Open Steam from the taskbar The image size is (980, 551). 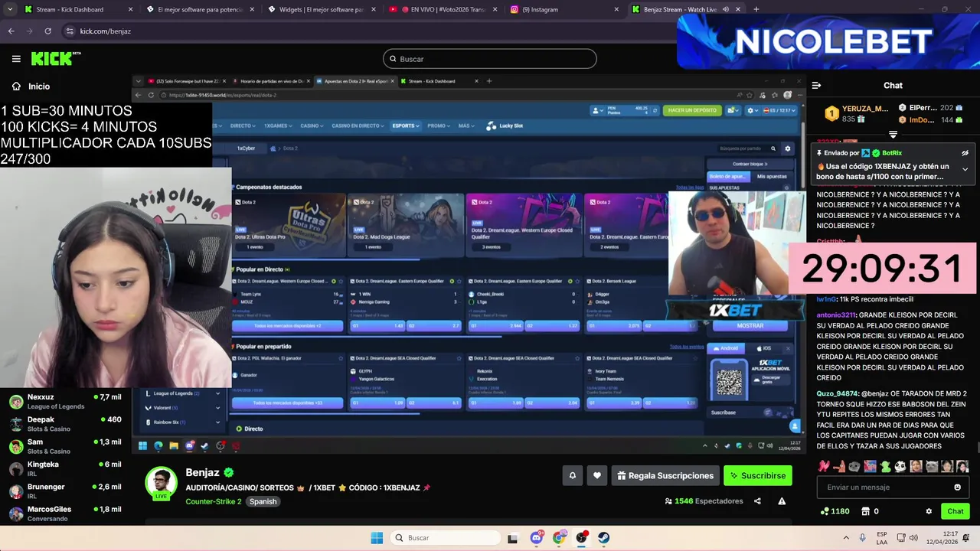point(604,538)
